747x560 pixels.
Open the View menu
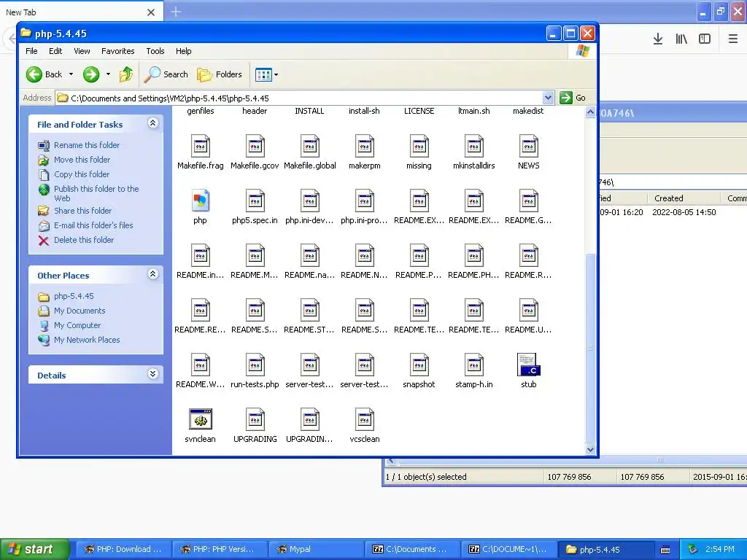pyautogui.click(x=82, y=51)
